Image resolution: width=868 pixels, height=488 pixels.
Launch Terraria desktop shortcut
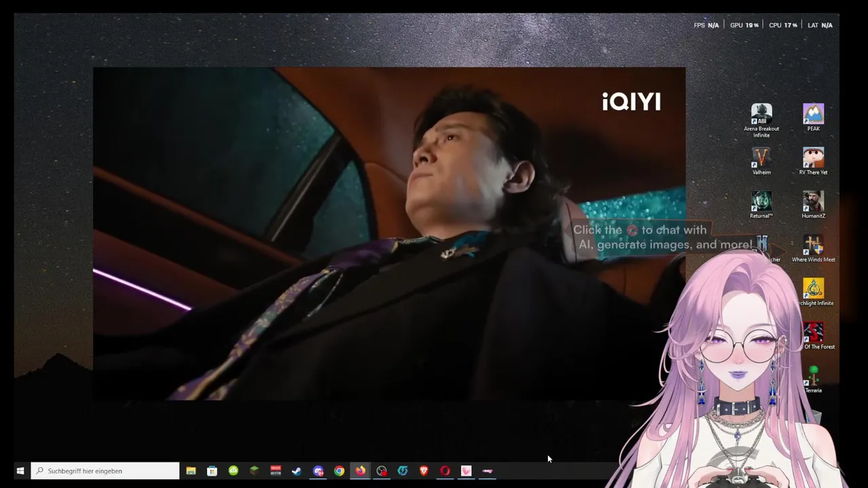coord(814,380)
